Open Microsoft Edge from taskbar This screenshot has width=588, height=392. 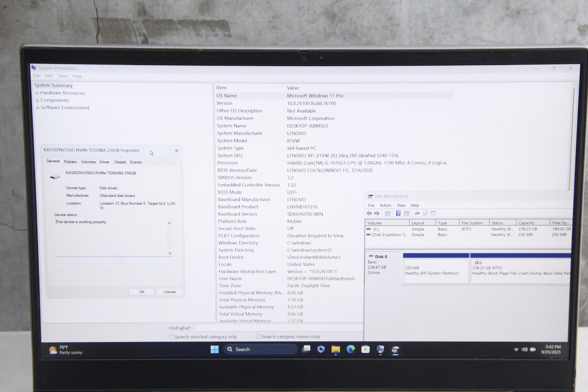click(x=351, y=349)
